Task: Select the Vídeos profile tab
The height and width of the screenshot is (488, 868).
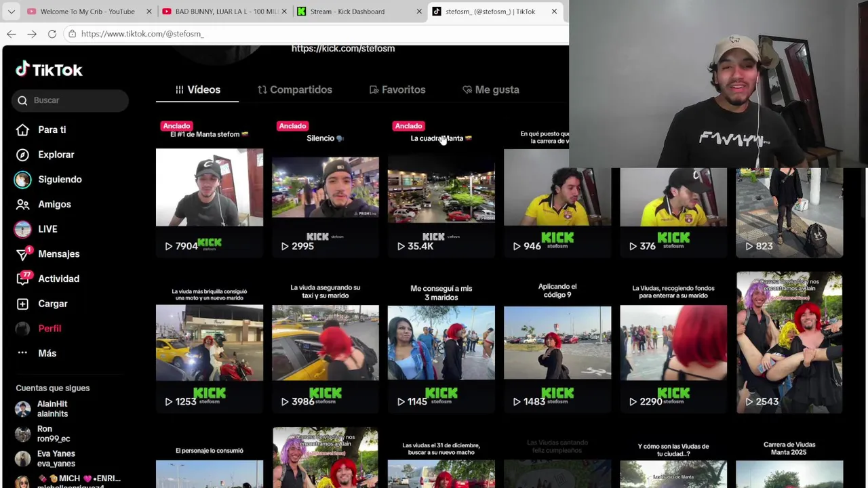Action: 197,89
